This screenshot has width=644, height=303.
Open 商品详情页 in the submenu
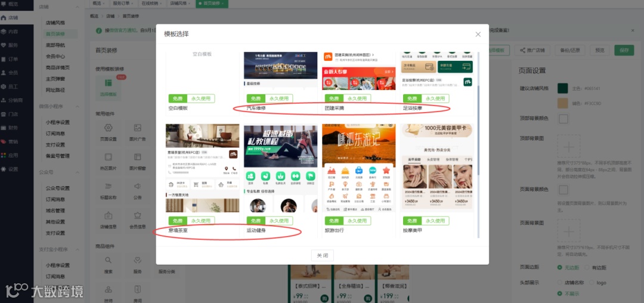point(57,68)
